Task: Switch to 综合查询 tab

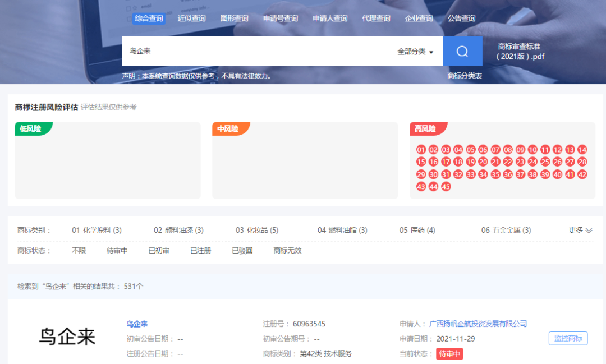Action: click(149, 19)
